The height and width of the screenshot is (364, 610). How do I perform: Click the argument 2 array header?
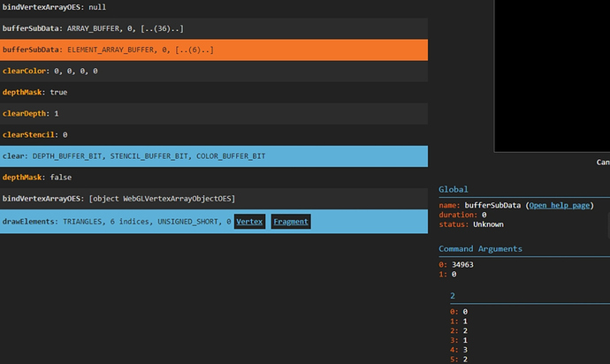coord(453,295)
